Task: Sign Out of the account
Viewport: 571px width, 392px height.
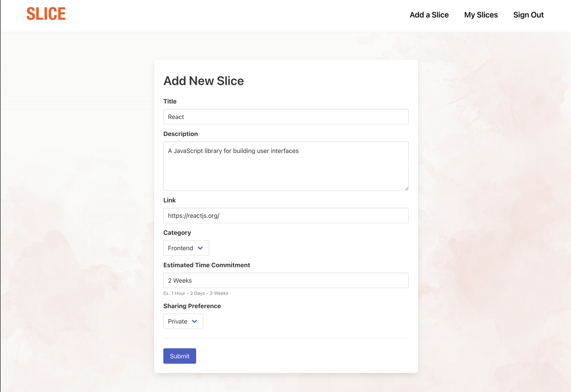Action: point(528,15)
